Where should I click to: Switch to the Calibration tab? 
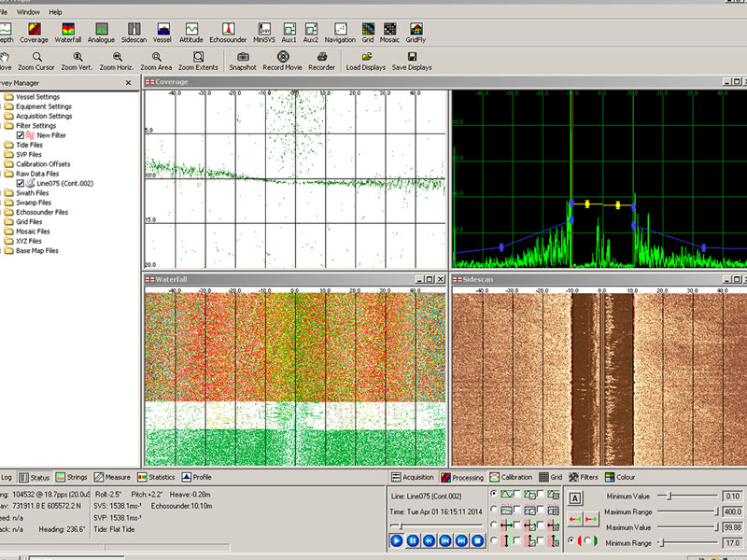point(514,477)
